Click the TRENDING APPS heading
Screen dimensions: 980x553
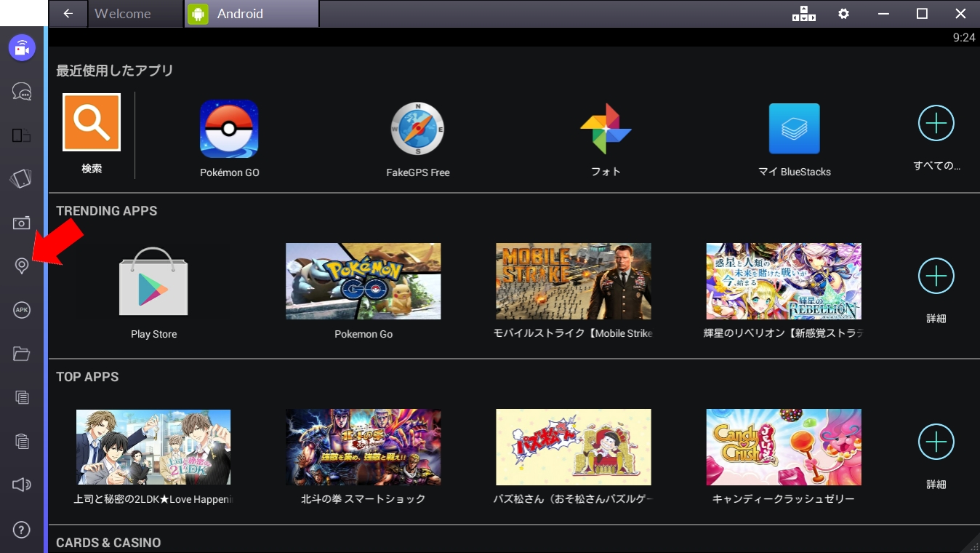click(107, 211)
